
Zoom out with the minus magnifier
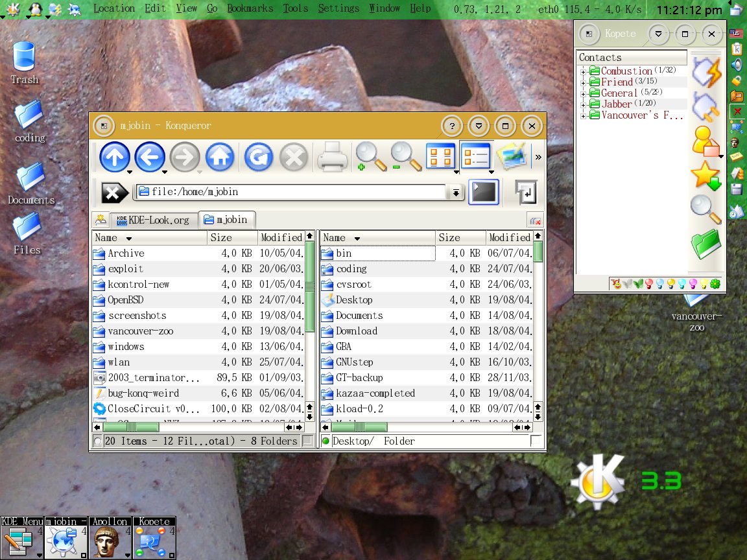click(406, 157)
